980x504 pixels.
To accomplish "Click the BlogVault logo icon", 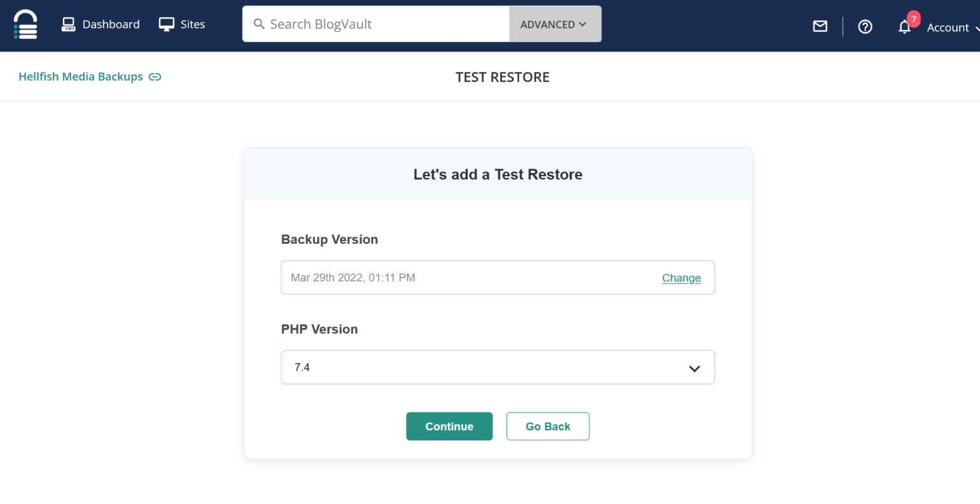I will [25, 25].
